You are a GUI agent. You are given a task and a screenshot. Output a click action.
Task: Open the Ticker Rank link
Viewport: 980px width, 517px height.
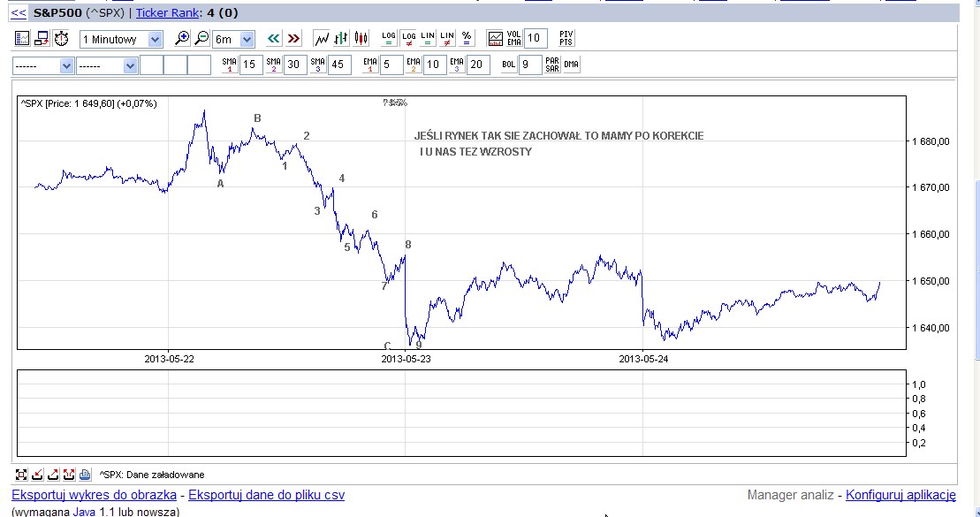point(168,12)
